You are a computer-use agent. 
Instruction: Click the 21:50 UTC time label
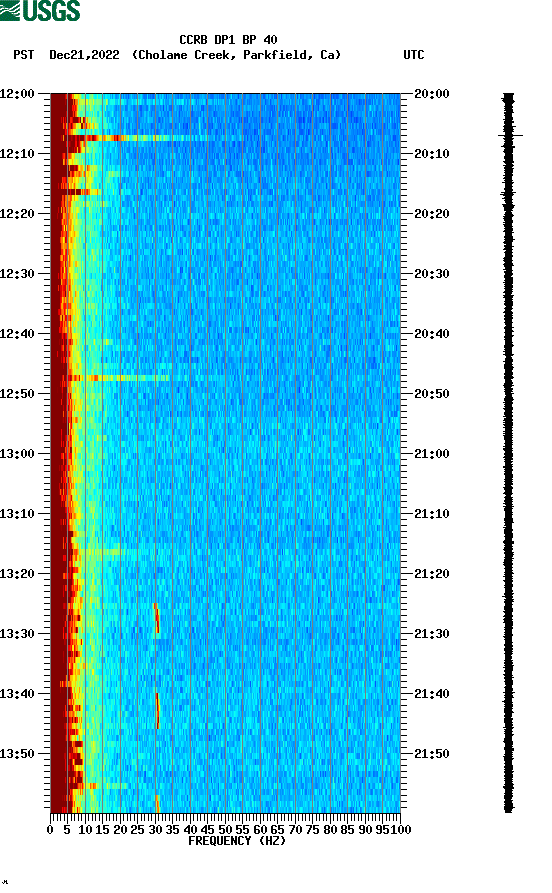(x=432, y=754)
